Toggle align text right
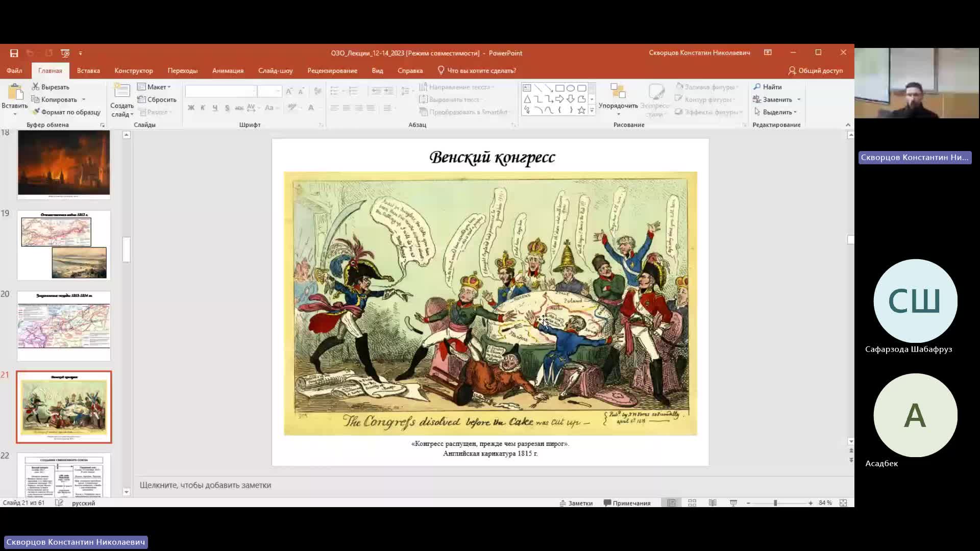Image resolution: width=980 pixels, height=551 pixels. coord(359,108)
